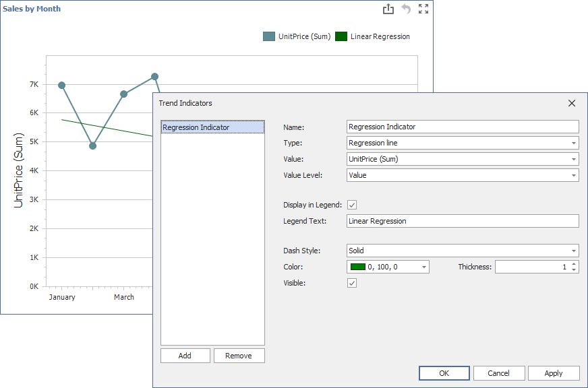The width and height of the screenshot is (588, 388).
Task: Open the Type dropdown showing Regression line
Action: click(x=574, y=143)
